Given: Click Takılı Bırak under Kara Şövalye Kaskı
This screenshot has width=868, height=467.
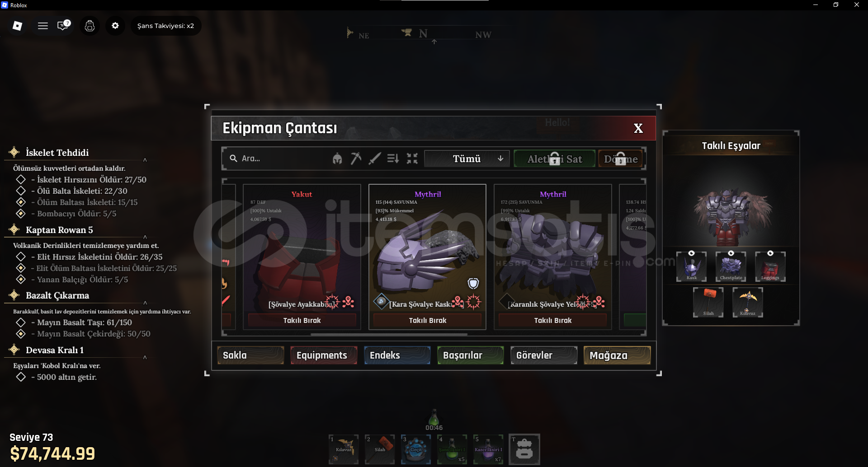Looking at the screenshot, I should (428, 320).
